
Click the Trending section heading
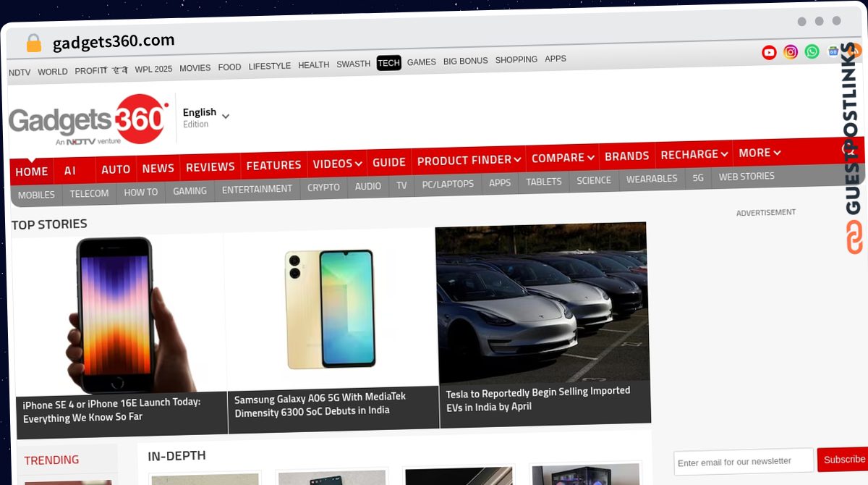(x=51, y=460)
